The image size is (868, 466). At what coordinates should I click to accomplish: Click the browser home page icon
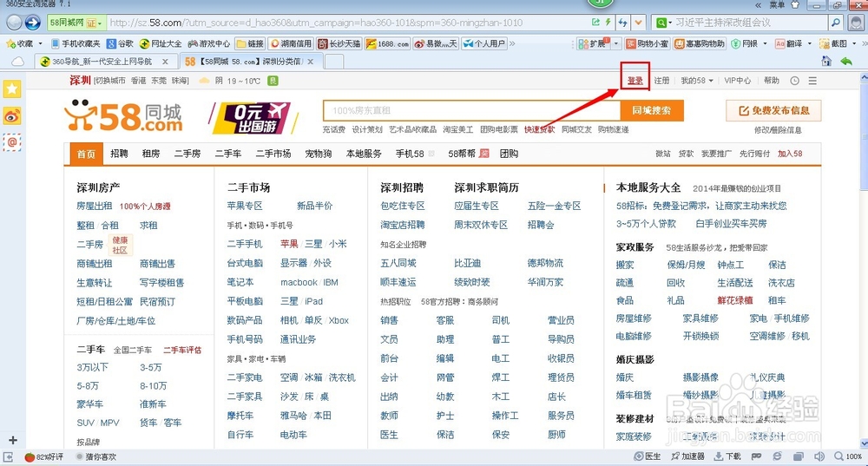coord(826,61)
